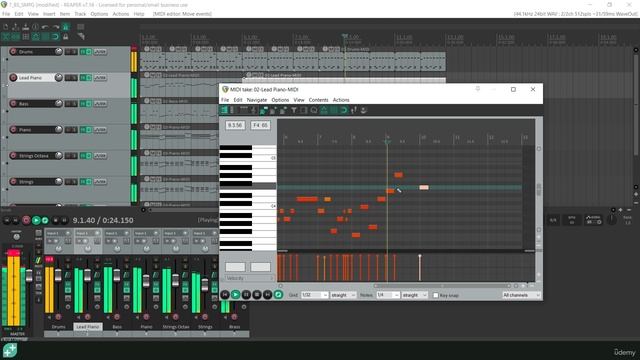Screen dimensions: 640x360
Task: Select the Piano track name
Action: pyautogui.click(x=25, y=130)
